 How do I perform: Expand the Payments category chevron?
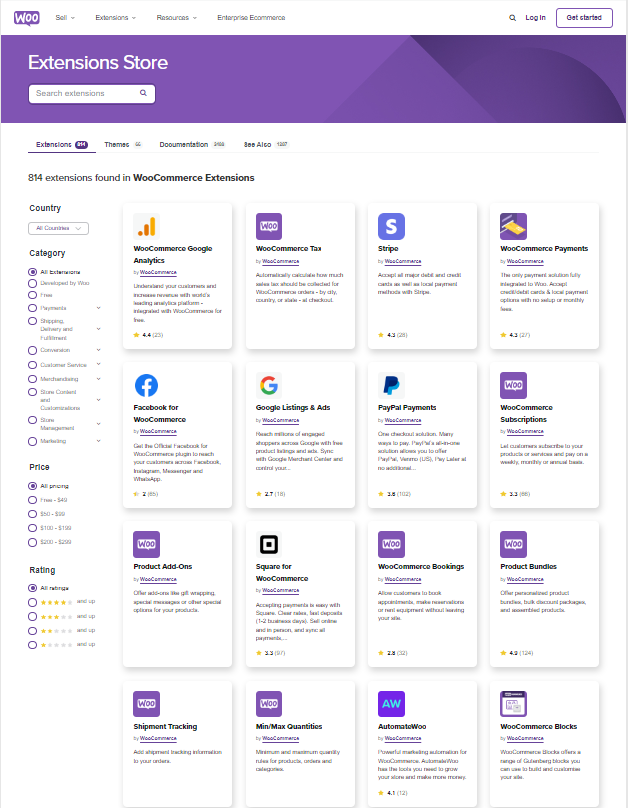click(98, 308)
